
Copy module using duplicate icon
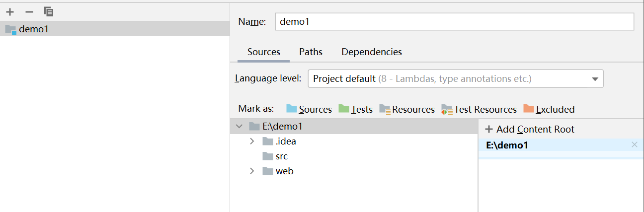click(x=49, y=11)
